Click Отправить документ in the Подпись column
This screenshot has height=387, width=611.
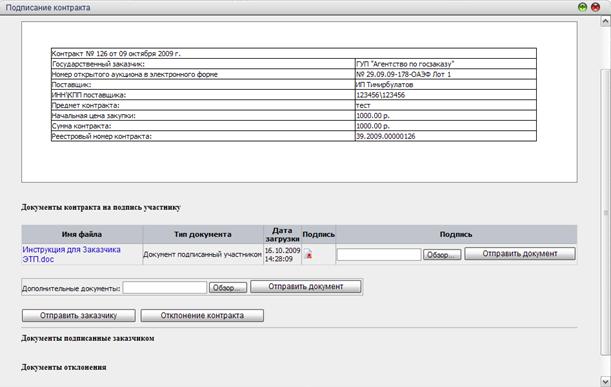pos(520,254)
